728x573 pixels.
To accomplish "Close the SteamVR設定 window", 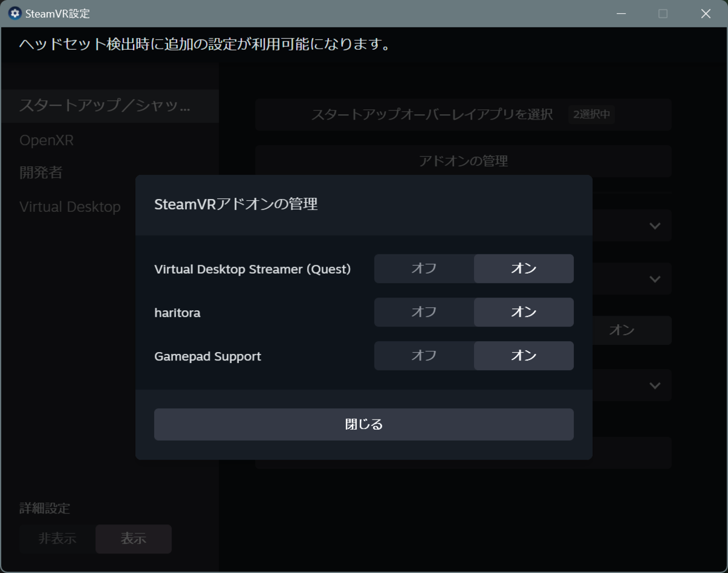I will (x=706, y=13).
